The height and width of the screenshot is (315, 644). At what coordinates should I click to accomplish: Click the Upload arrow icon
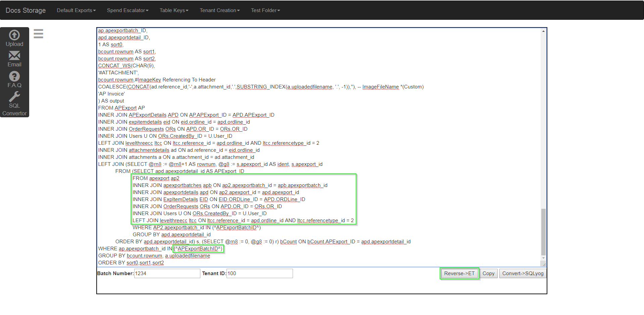click(x=14, y=35)
